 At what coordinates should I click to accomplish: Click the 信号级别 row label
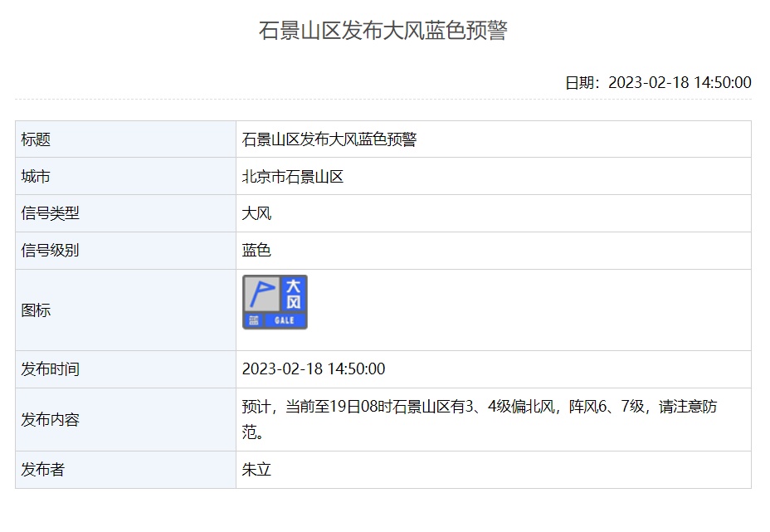(50, 250)
